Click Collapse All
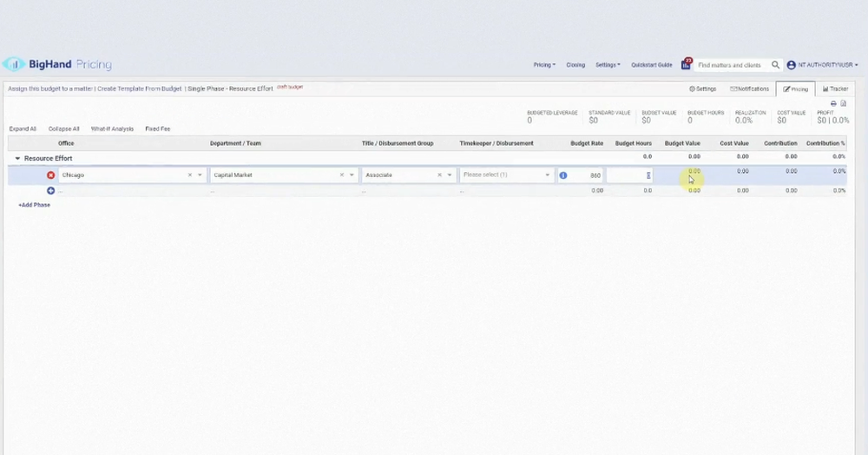 63,129
